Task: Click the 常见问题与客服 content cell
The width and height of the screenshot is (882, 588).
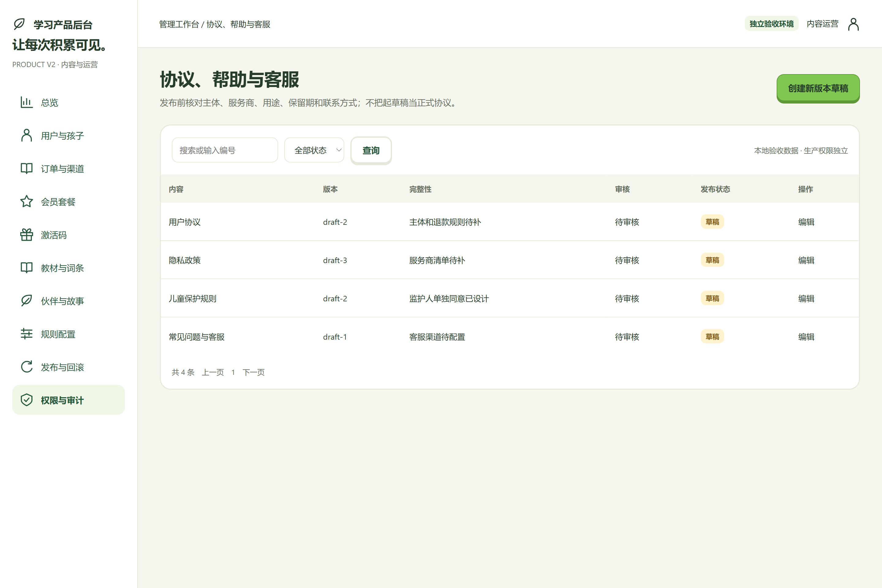Action: click(x=197, y=337)
